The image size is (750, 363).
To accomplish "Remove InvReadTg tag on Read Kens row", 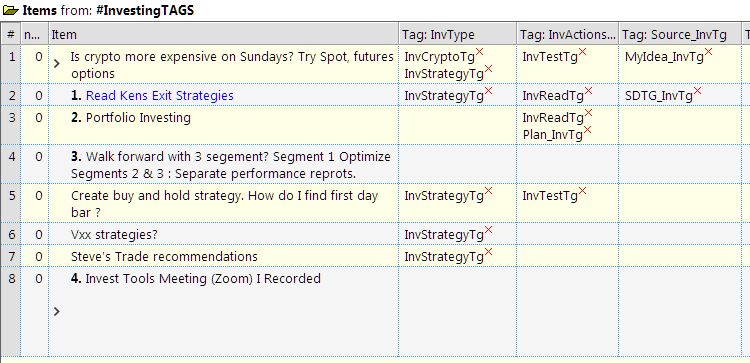I will [588, 90].
